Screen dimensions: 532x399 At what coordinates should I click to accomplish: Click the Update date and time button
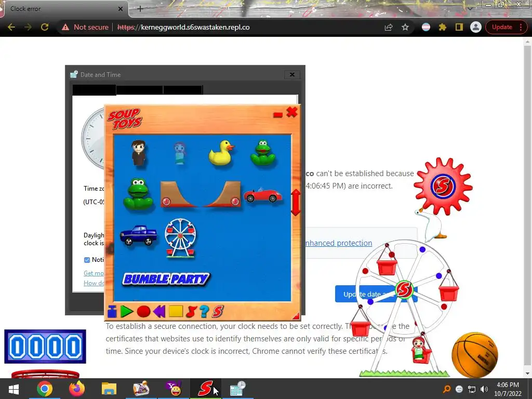376,294
